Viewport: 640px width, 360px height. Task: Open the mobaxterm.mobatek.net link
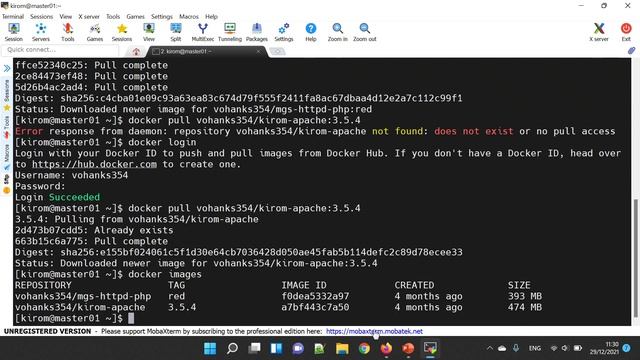coord(374,331)
